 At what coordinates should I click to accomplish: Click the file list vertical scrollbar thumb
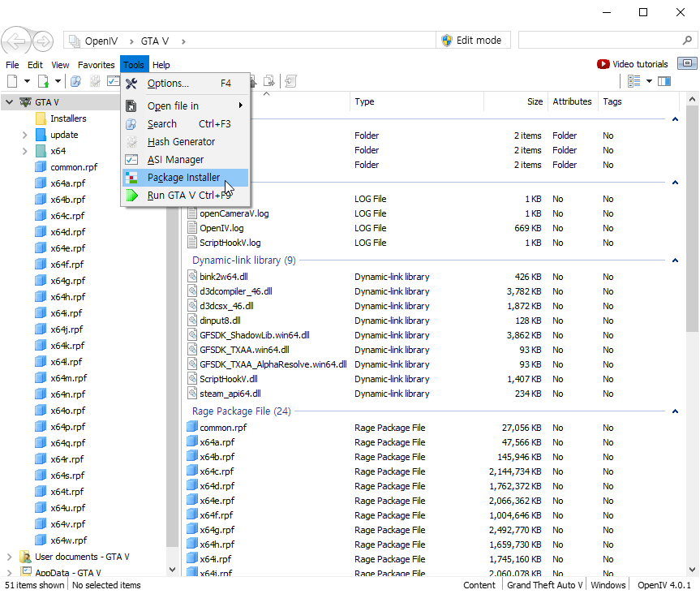tap(692, 219)
